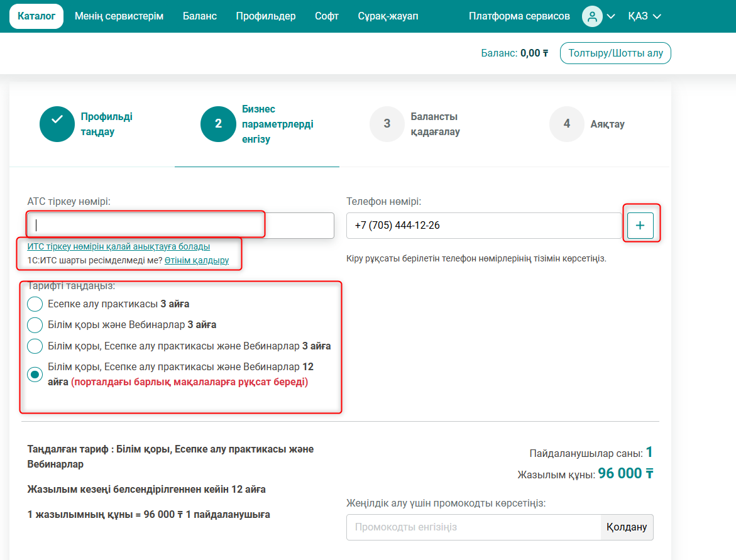Select Есепке алу практикасы 3 айға tariff

pyautogui.click(x=35, y=304)
